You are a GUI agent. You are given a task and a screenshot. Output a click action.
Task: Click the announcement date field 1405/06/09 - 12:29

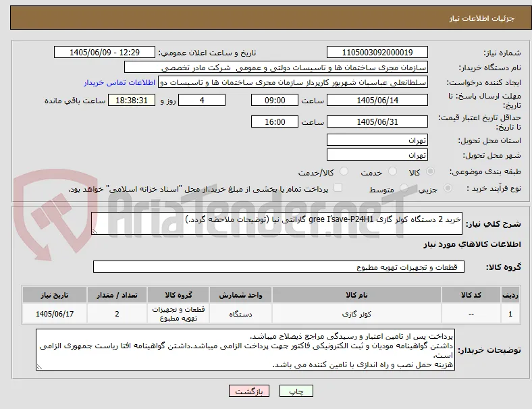[105, 52]
